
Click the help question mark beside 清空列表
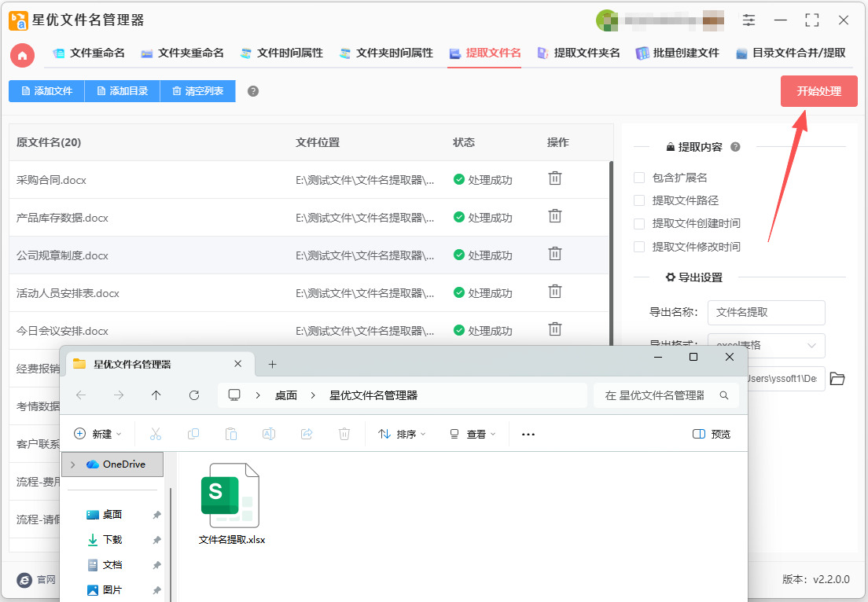coord(253,91)
